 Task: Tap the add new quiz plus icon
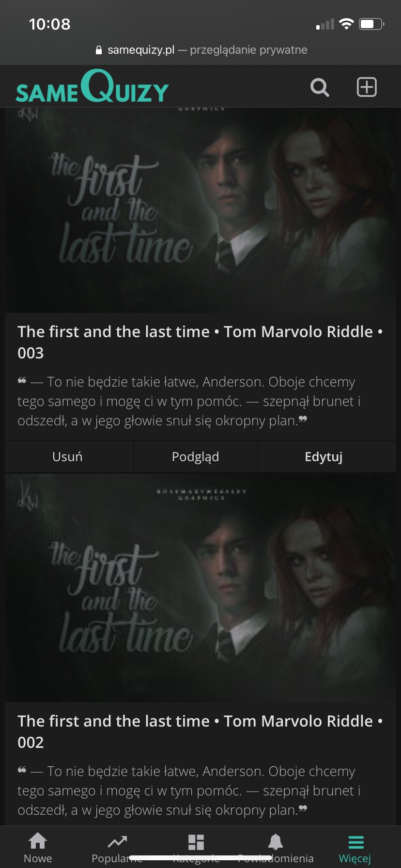[367, 87]
